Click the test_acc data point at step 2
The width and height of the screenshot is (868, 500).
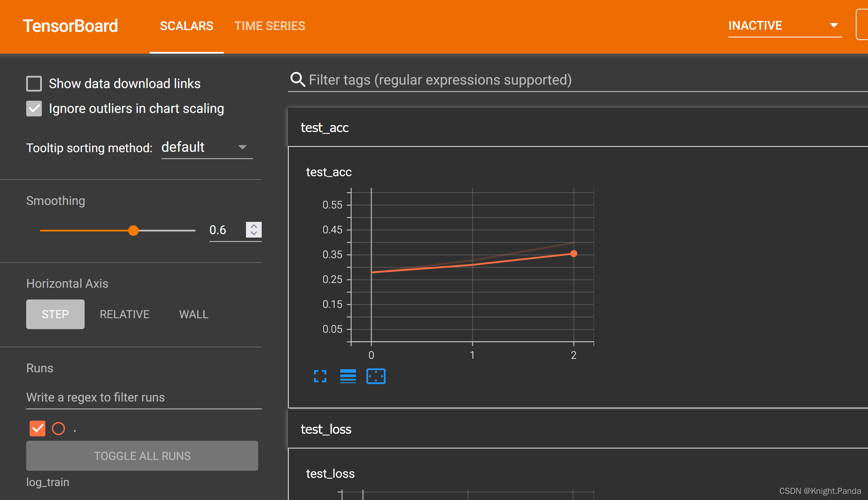(574, 254)
